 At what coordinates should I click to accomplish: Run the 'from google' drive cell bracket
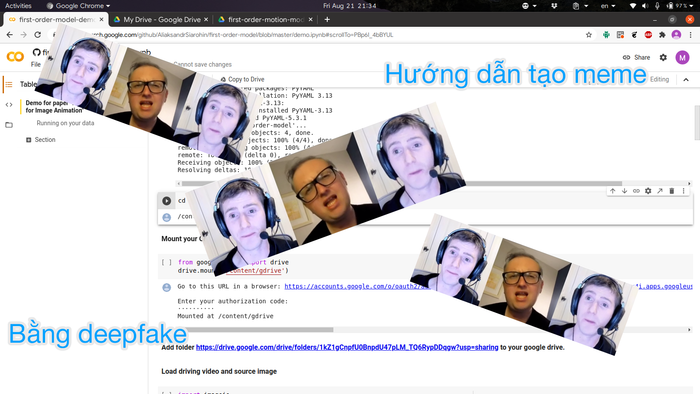point(167,262)
